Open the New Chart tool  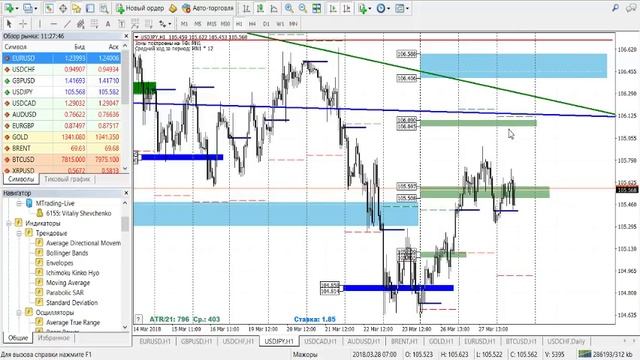click(x=9, y=8)
